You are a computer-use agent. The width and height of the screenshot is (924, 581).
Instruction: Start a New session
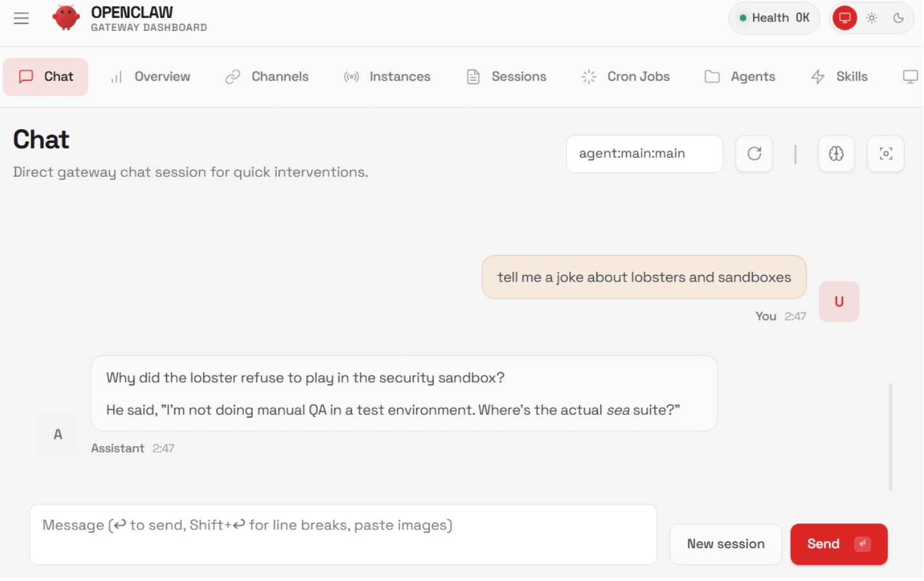pyautogui.click(x=725, y=544)
